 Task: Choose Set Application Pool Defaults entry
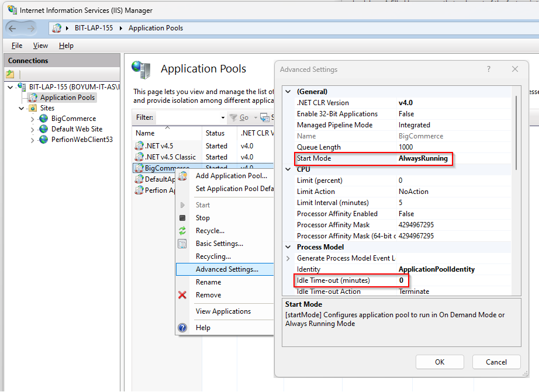[234, 189]
